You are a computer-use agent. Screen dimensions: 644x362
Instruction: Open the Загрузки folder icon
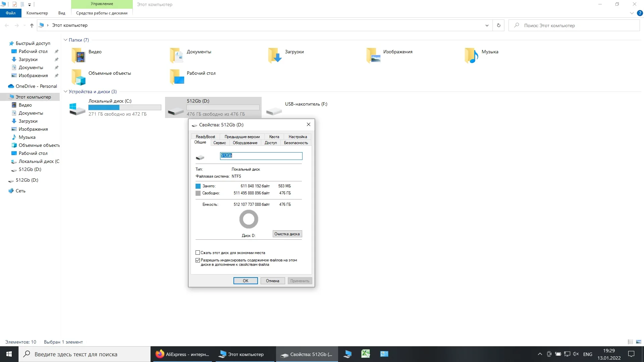275,55
